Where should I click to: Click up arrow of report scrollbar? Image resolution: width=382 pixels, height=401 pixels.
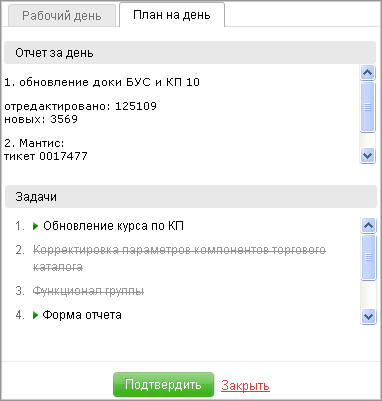tap(367, 72)
